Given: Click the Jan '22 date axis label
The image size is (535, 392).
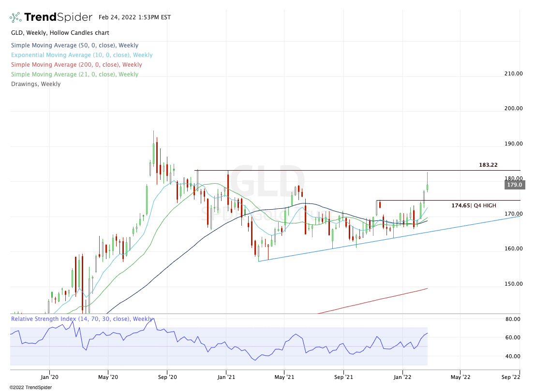Looking at the screenshot, I should 402,377.
